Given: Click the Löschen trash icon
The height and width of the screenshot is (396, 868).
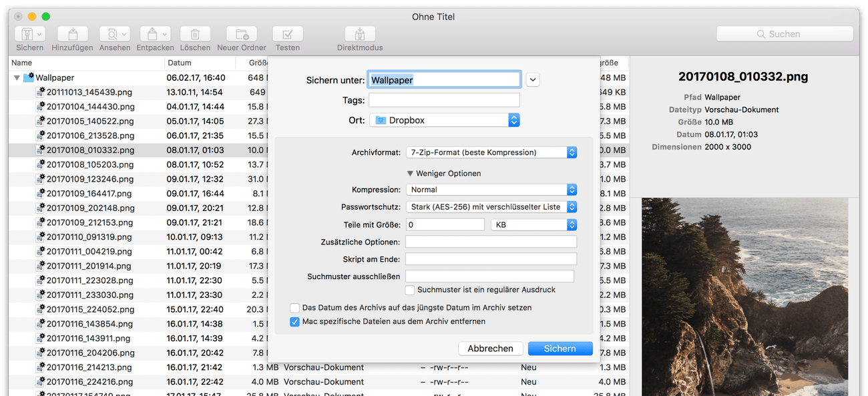Looking at the screenshot, I should pyautogui.click(x=195, y=34).
